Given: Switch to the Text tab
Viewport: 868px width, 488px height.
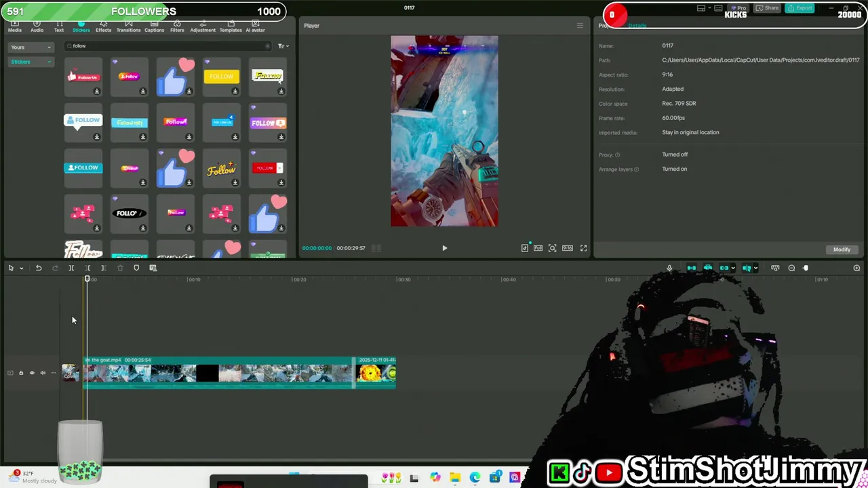Looking at the screenshot, I should (x=59, y=27).
